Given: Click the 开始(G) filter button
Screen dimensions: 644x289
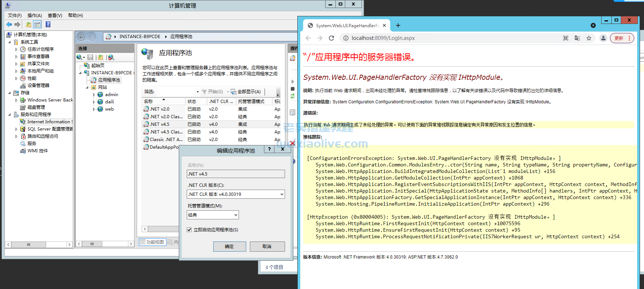Looking at the screenshot, I should point(212,92).
